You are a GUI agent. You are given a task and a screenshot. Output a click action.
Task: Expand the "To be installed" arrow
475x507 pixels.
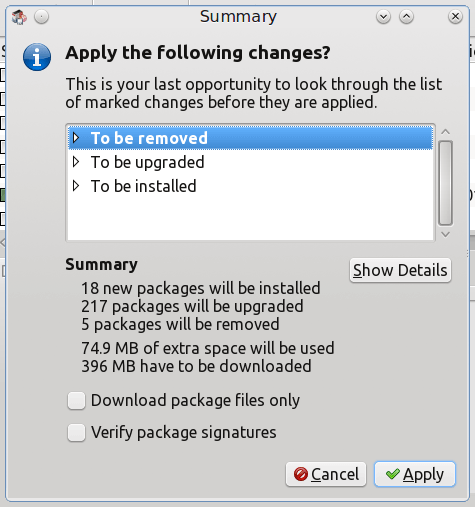tap(76, 186)
